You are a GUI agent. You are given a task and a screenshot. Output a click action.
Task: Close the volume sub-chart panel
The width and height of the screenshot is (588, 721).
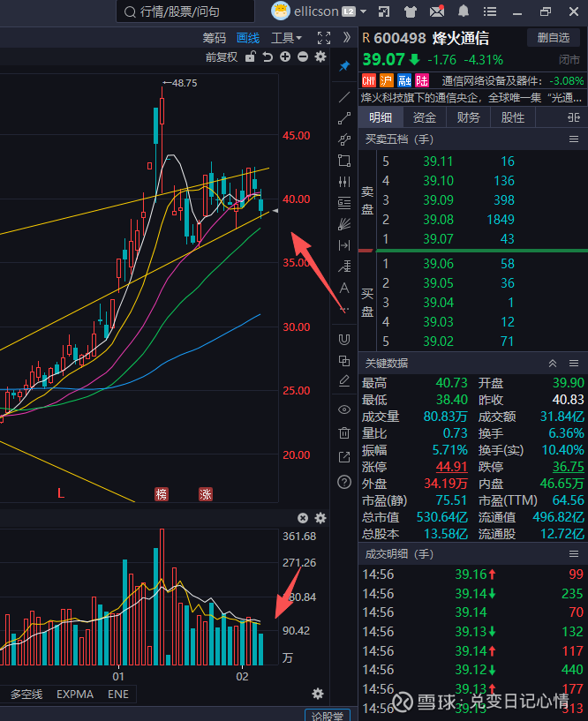[303, 518]
